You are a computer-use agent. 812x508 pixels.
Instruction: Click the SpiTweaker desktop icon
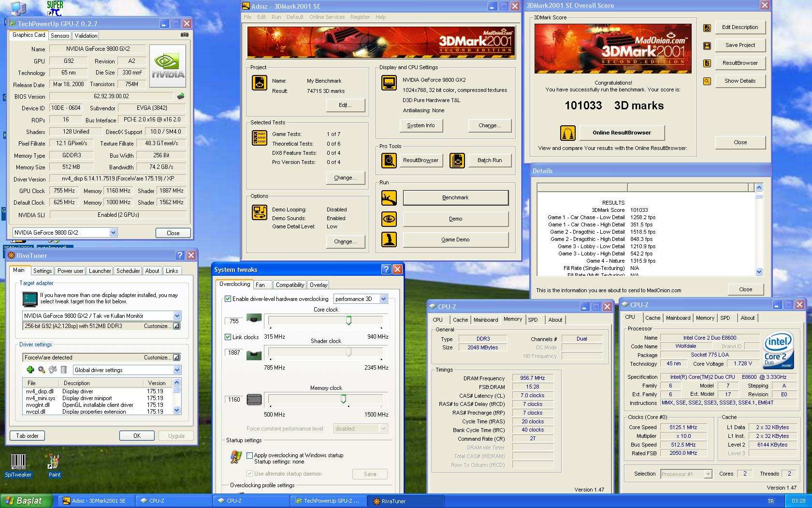[x=18, y=466]
